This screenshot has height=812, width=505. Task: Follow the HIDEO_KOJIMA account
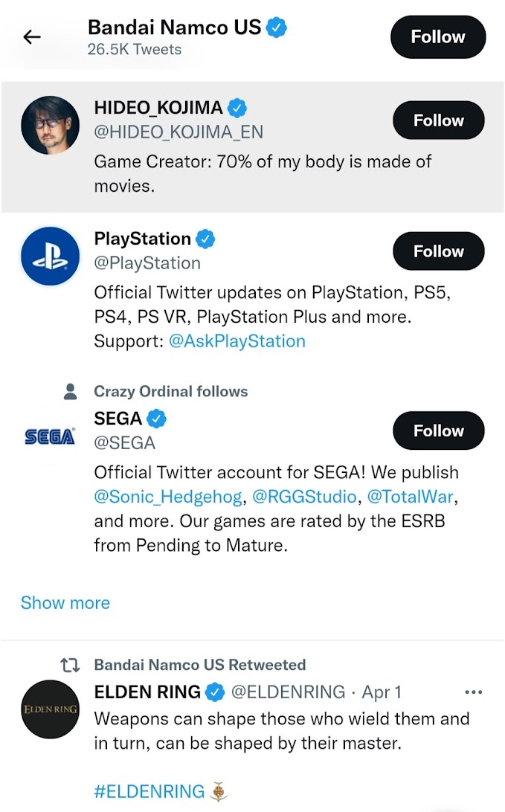438,120
